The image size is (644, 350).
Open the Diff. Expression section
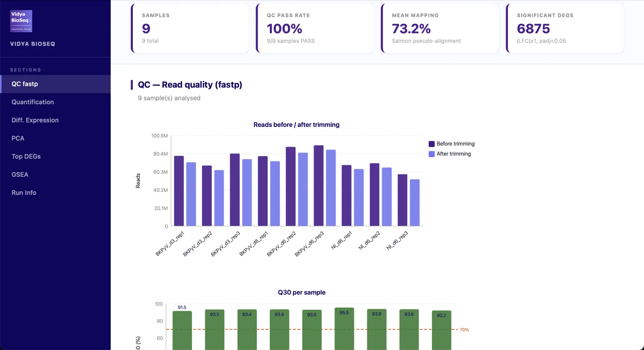point(55,120)
